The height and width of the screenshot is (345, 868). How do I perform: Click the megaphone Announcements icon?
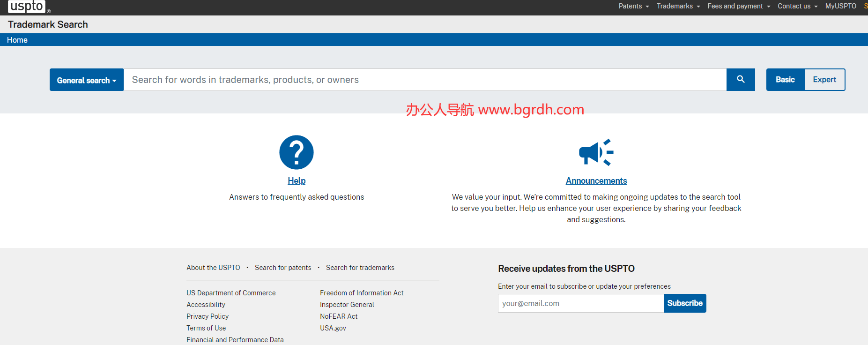pos(596,152)
